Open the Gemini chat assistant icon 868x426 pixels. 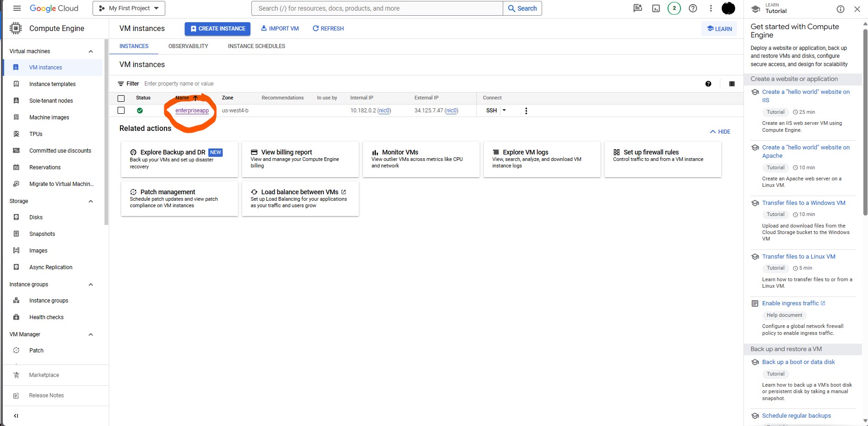(637, 8)
